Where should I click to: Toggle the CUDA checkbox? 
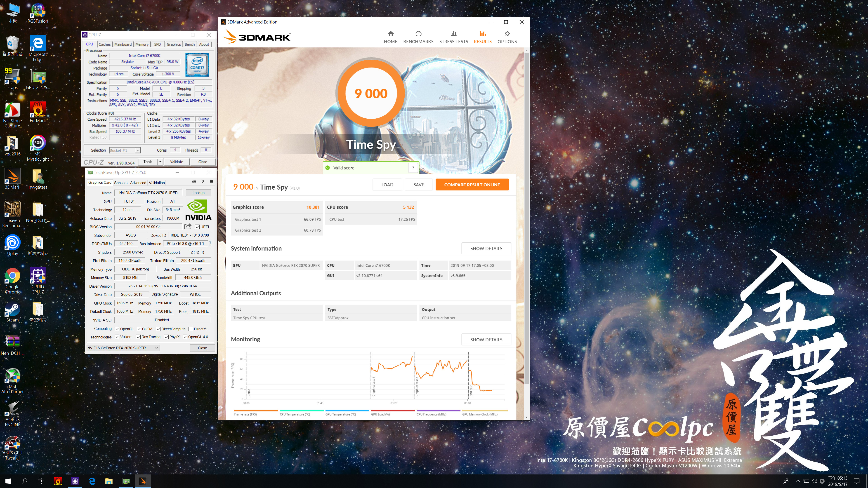pyautogui.click(x=139, y=329)
